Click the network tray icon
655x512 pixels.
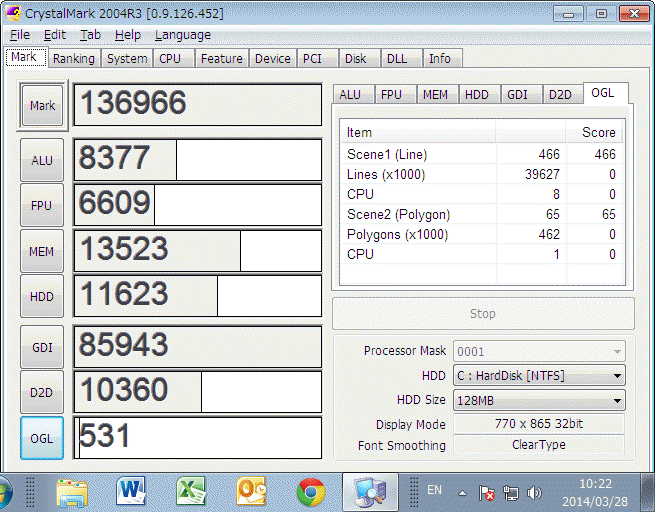tap(510, 493)
